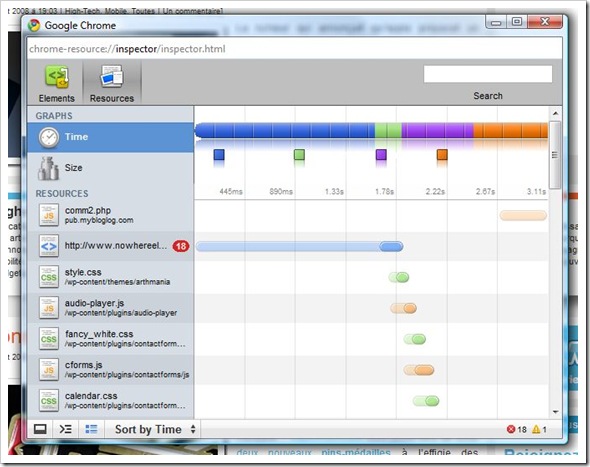The image size is (590, 467).
Task: Click the comm2.php JS file icon
Action: 49,215
